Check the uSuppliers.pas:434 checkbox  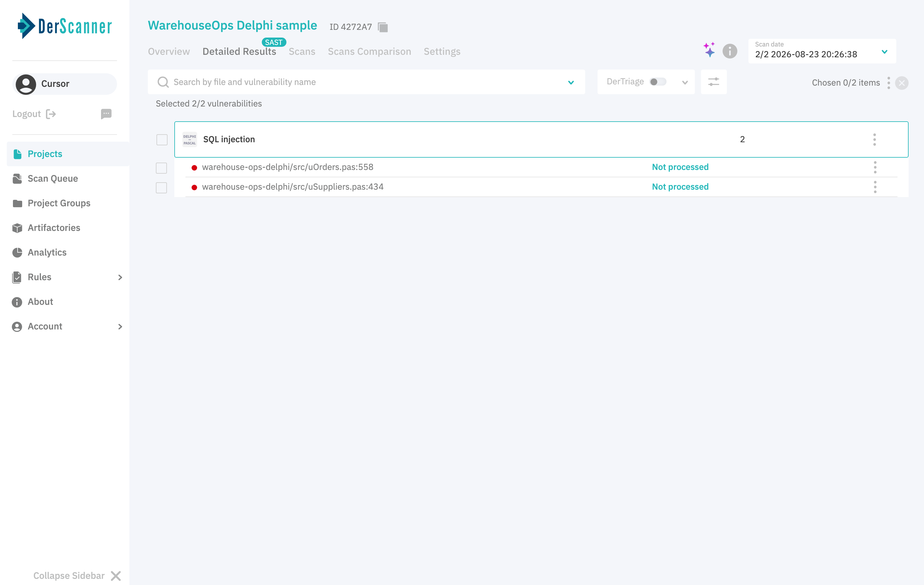coord(162,188)
